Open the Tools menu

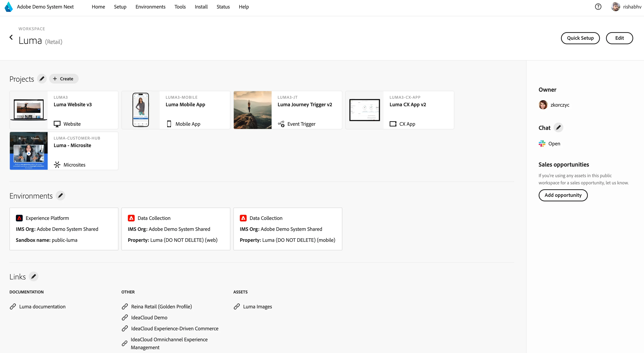tap(180, 7)
